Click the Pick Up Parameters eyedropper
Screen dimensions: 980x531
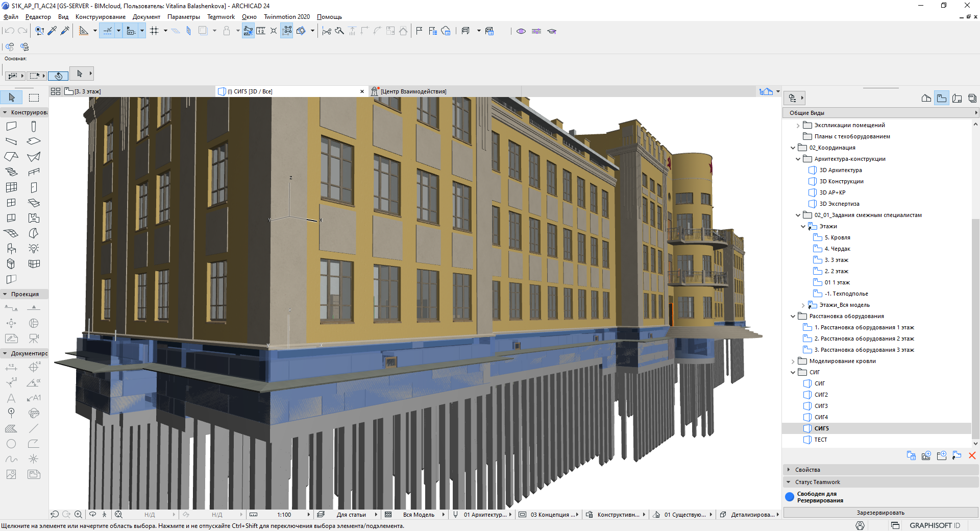pyautogui.click(x=52, y=31)
